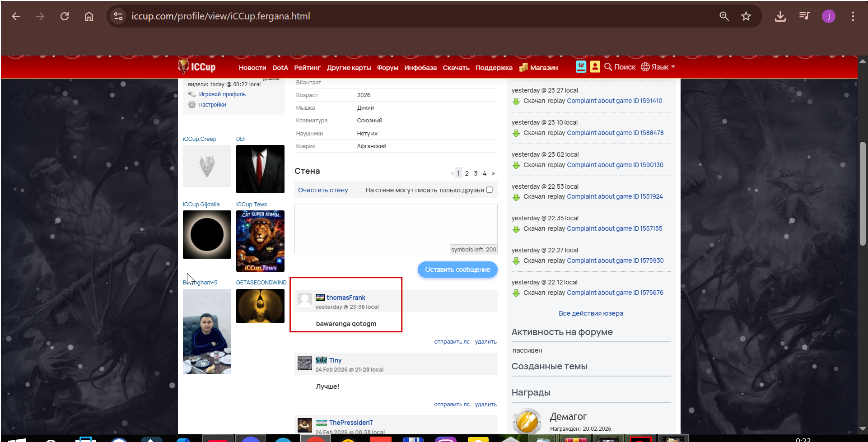This screenshot has height=442, width=868.
Task: Bookmark this page with the star icon
Action: point(746,16)
